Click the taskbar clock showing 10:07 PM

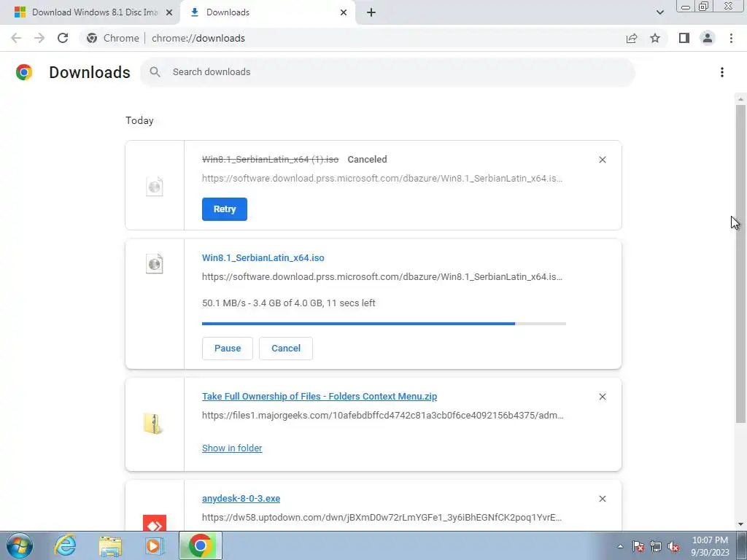(x=710, y=546)
